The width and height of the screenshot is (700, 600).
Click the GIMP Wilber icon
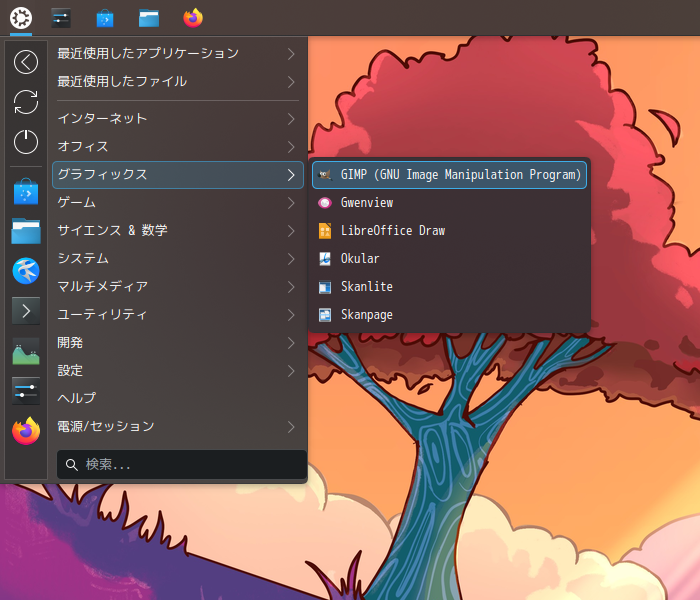[x=325, y=175]
